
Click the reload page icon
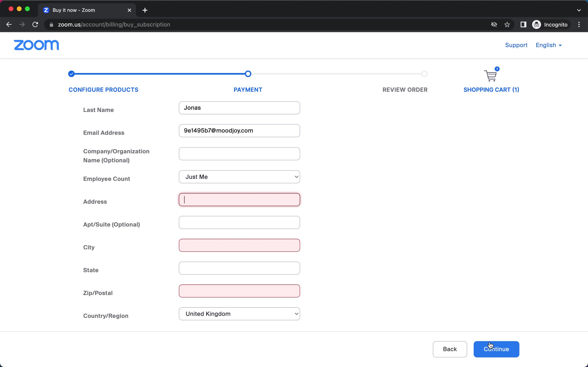(x=36, y=24)
